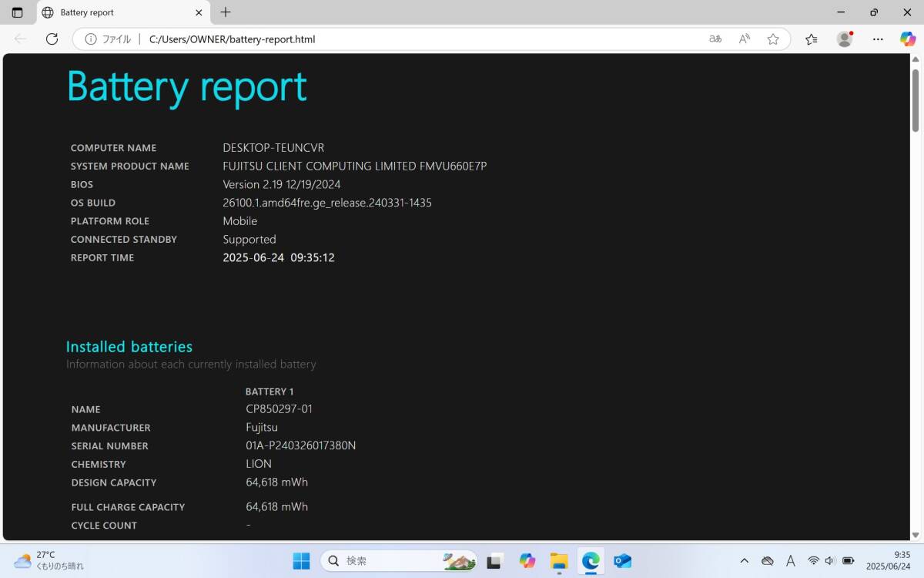The height and width of the screenshot is (578, 924).
Task: Open Task View on taskbar
Action: (495, 560)
